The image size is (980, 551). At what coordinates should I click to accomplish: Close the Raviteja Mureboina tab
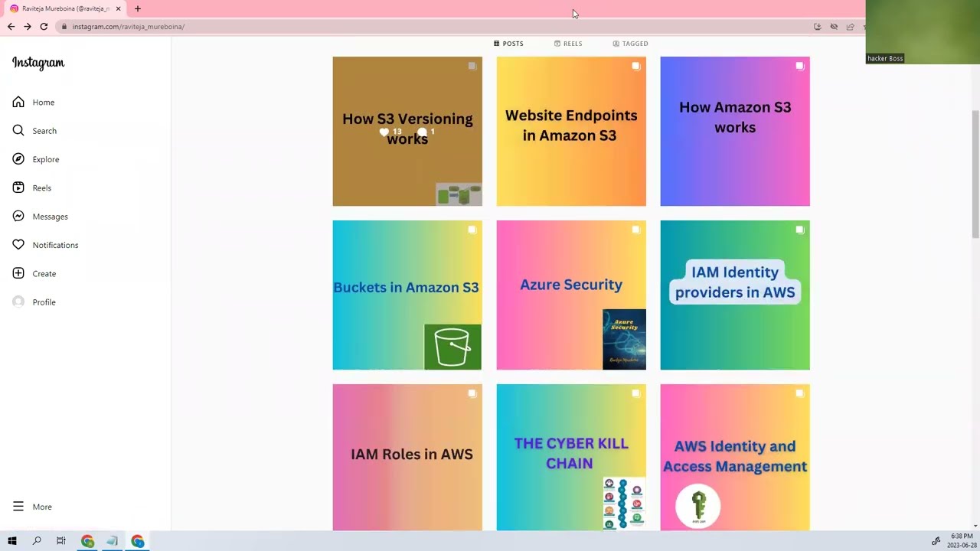coord(118,8)
